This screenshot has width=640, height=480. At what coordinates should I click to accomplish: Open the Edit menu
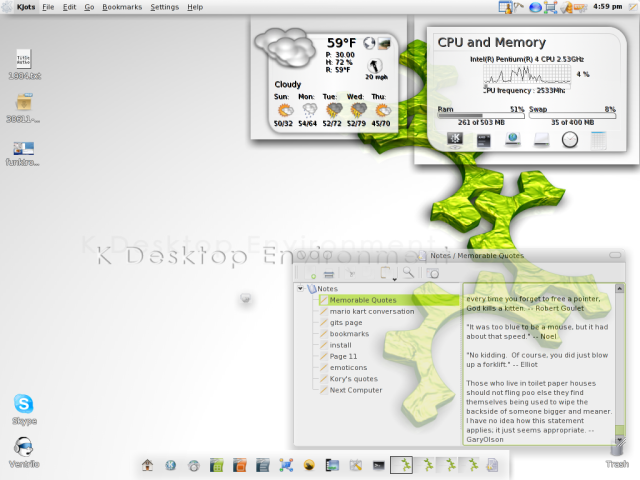coord(69,7)
